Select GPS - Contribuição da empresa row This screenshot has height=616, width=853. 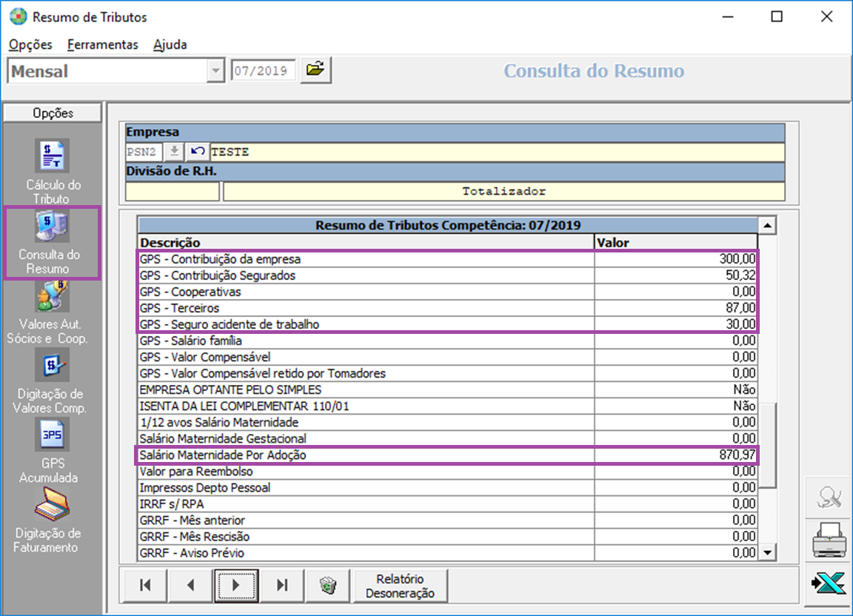click(x=448, y=259)
